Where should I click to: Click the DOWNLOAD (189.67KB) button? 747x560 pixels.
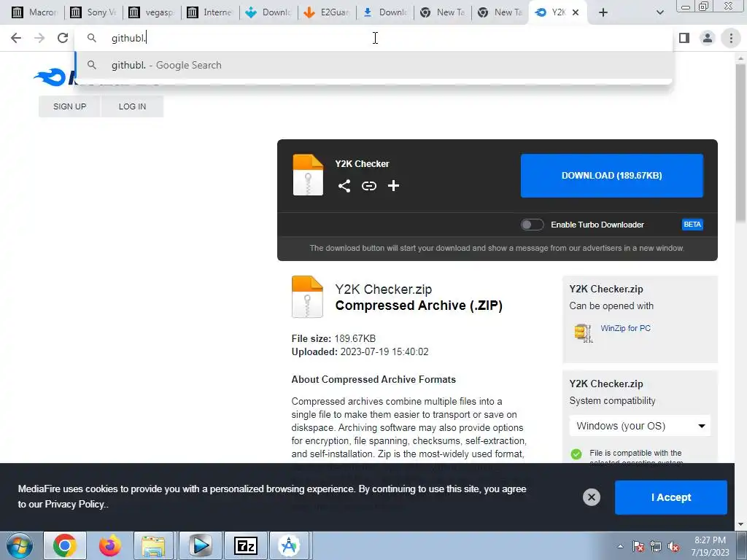tap(612, 175)
